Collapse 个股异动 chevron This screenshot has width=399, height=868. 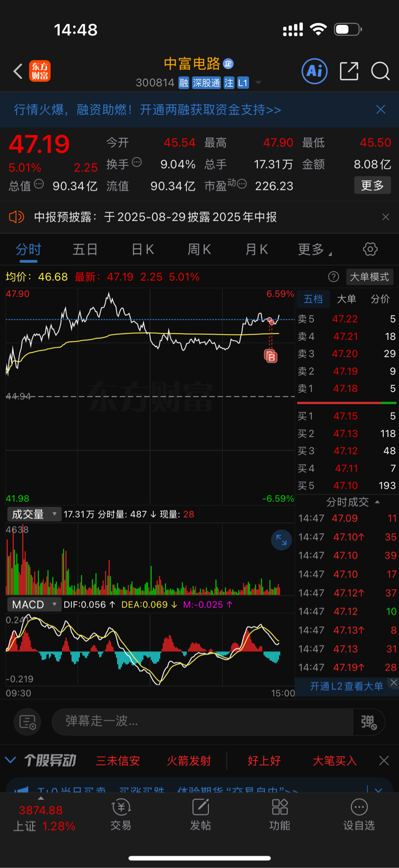(10, 760)
